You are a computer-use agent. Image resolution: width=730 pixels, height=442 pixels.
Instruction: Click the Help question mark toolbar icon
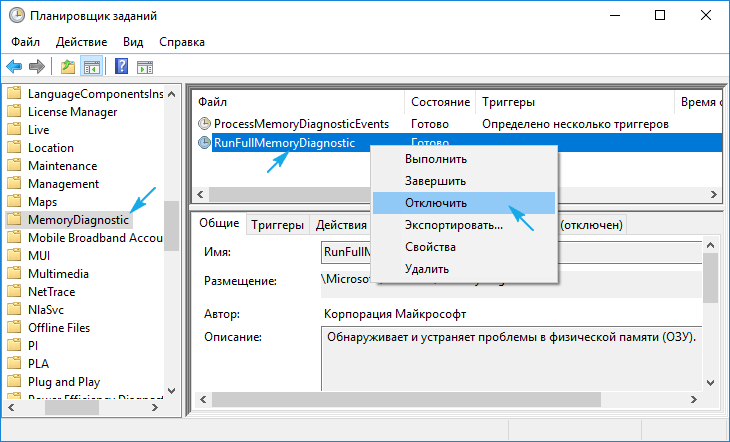pos(121,67)
